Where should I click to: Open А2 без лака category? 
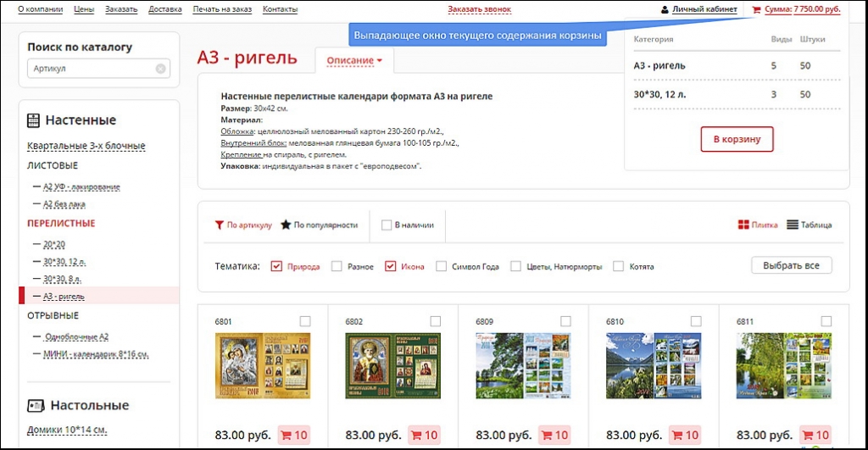(x=64, y=204)
